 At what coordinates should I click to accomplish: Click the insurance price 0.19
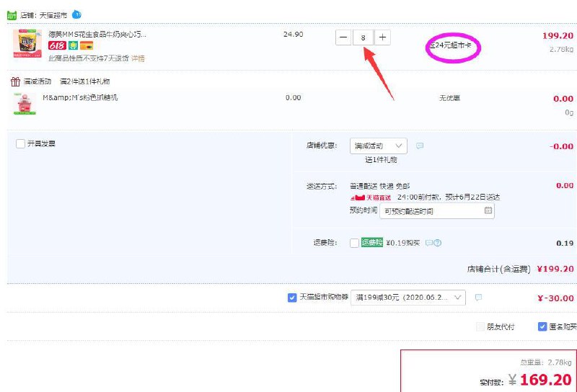click(x=565, y=243)
